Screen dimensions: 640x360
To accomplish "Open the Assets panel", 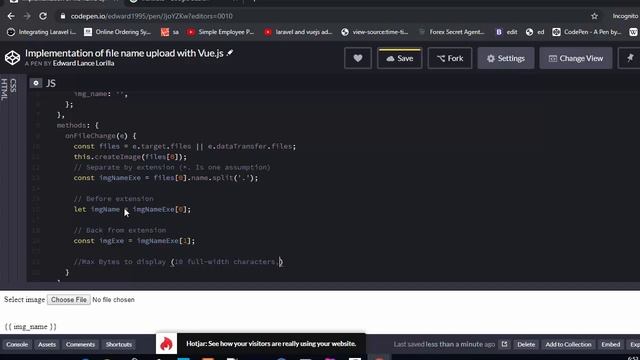I will pyautogui.click(x=47, y=344).
